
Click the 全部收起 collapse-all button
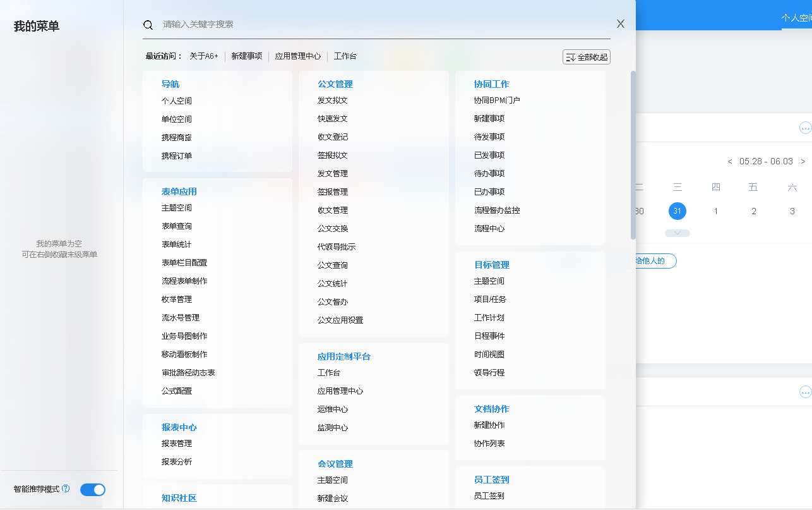[587, 57]
